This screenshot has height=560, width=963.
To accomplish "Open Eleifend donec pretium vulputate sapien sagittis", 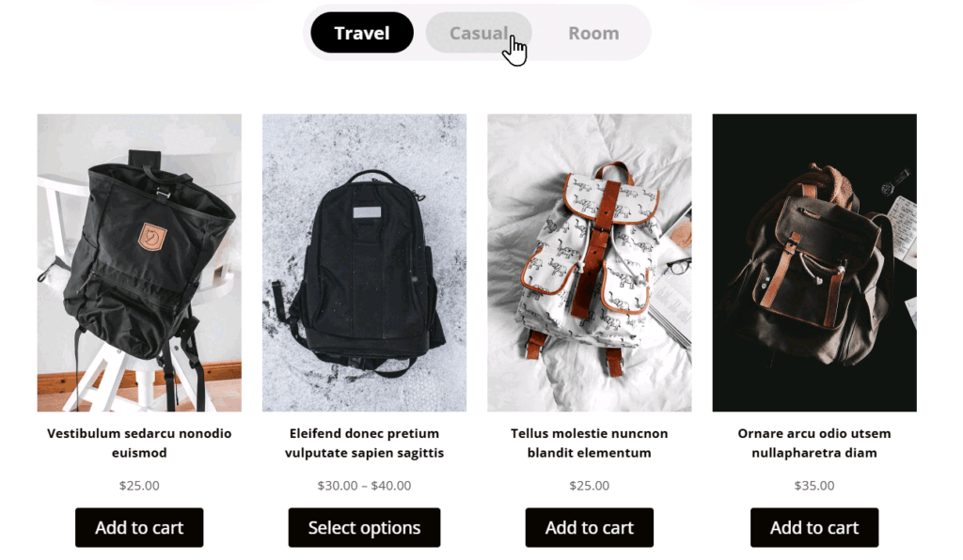I will click(364, 443).
